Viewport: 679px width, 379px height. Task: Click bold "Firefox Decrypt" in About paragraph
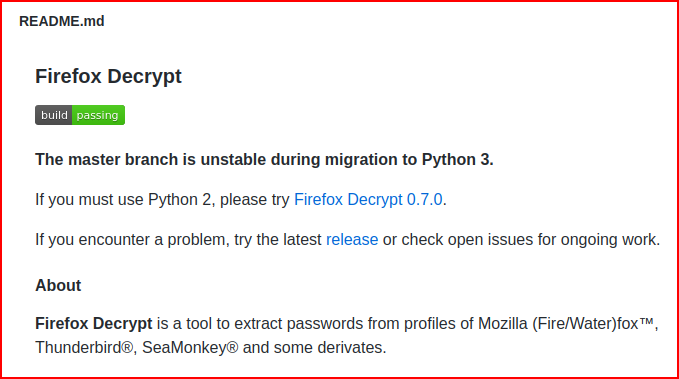94,324
